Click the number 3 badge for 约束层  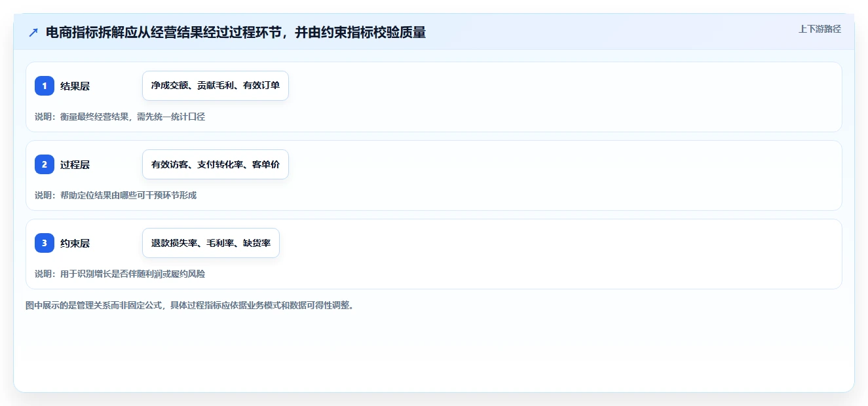tap(45, 243)
